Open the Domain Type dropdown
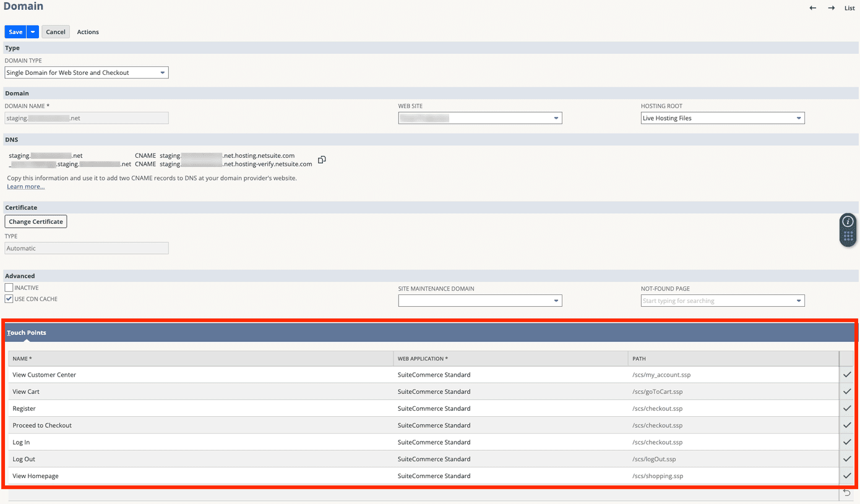The image size is (860, 504). pyautogui.click(x=87, y=72)
